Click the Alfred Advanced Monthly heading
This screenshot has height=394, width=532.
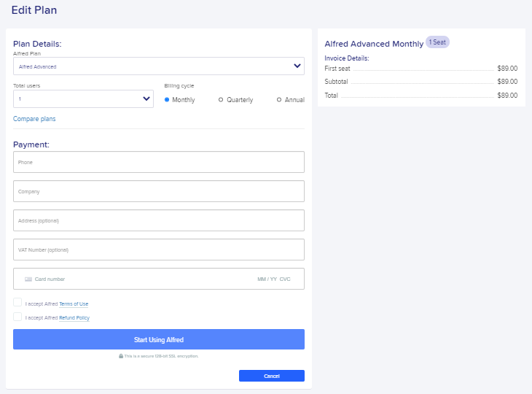374,44
